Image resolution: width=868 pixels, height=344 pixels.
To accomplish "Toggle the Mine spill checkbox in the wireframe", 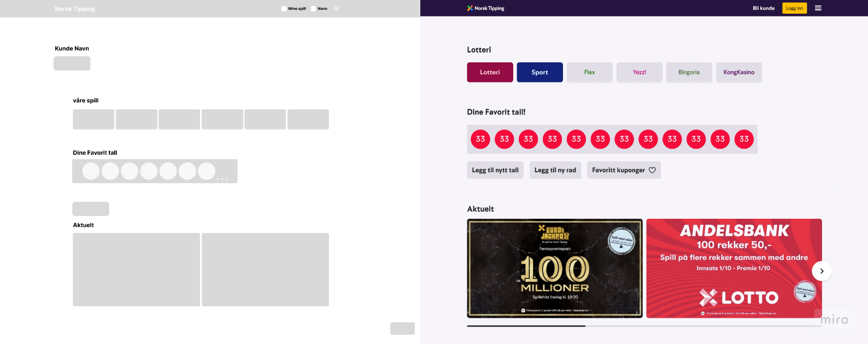I will (x=284, y=9).
